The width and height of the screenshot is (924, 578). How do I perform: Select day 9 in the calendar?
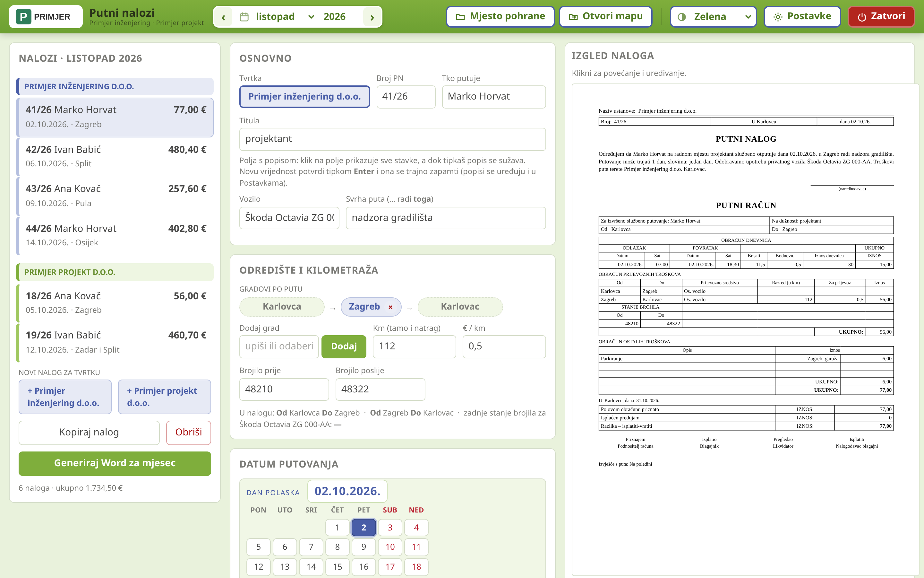(x=364, y=547)
